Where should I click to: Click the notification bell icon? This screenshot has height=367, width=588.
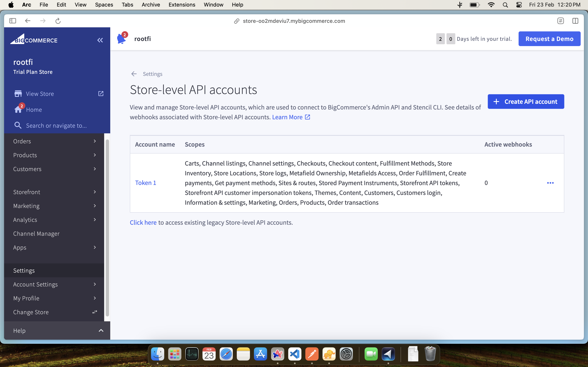point(121,39)
